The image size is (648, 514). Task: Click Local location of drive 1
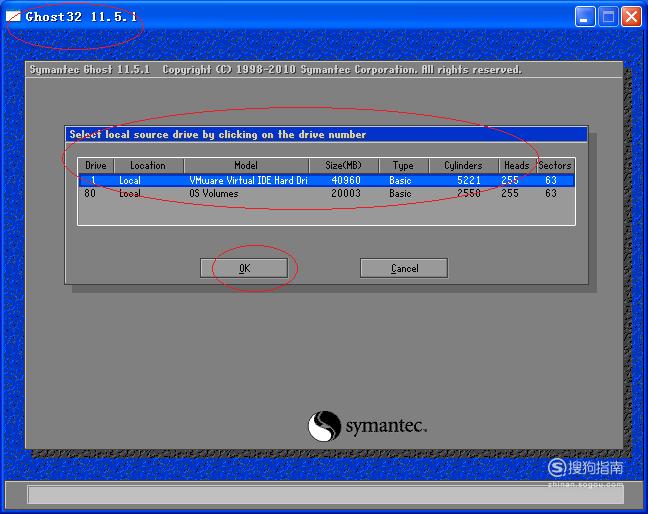coord(130,180)
